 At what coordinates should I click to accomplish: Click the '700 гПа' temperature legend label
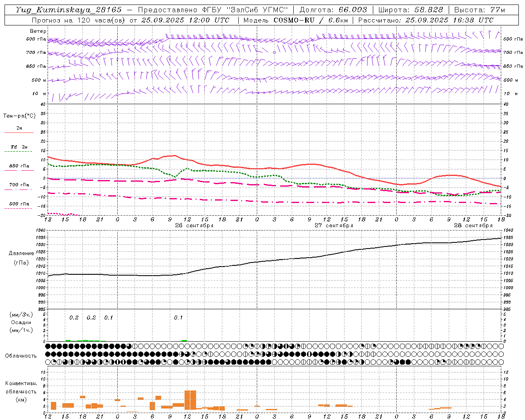(x=19, y=185)
